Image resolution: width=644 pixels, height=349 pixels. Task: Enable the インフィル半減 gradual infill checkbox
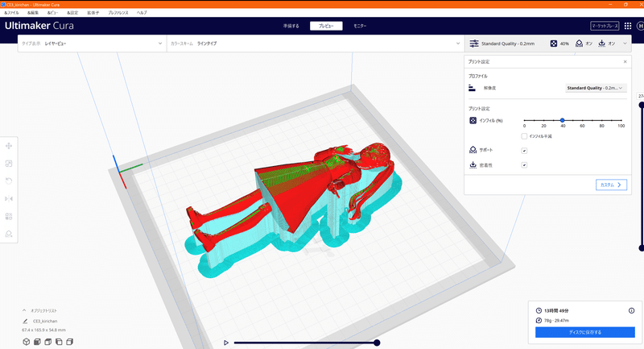tap(524, 136)
